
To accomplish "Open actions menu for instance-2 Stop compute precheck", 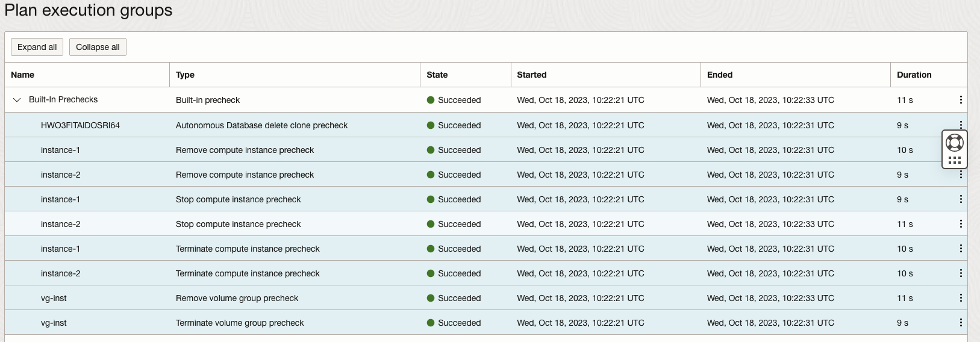I will pyautogui.click(x=960, y=224).
